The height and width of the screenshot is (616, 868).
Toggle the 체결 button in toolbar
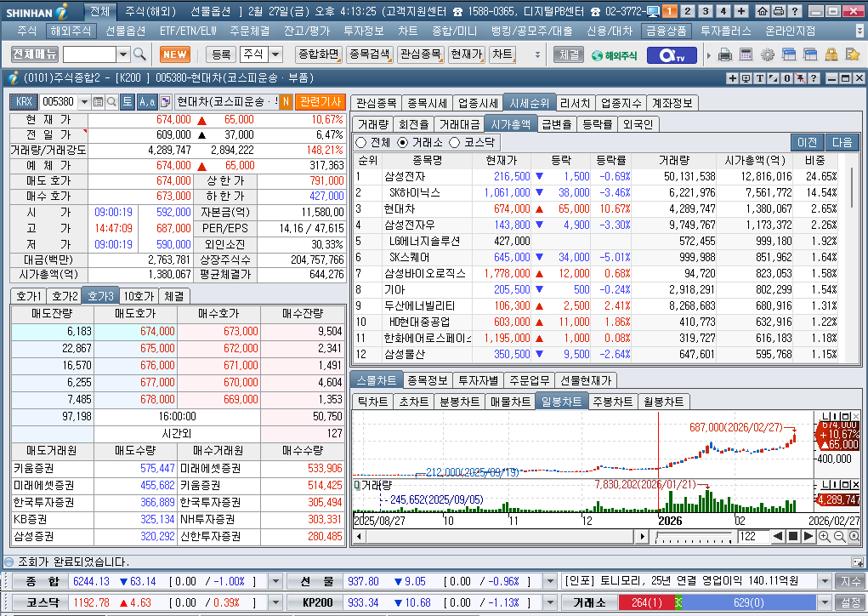[x=569, y=54]
